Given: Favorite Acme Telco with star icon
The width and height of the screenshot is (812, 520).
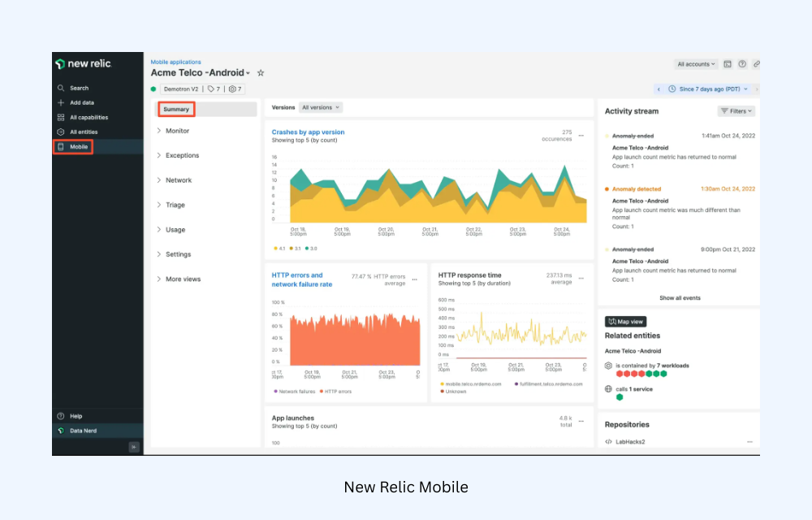Looking at the screenshot, I should point(261,73).
